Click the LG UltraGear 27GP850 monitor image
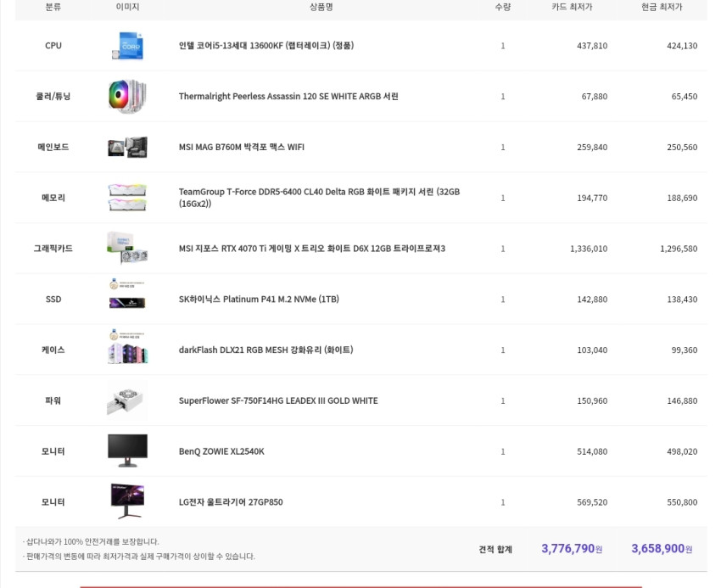The image size is (721, 588). tap(127, 501)
